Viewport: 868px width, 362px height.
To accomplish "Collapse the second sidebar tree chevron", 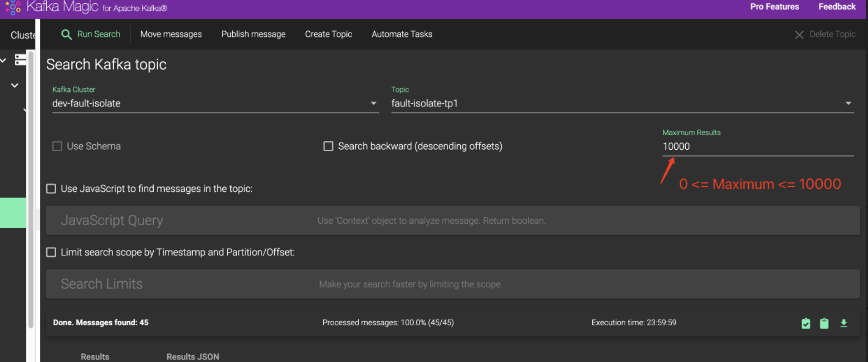I will tap(15, 85).
